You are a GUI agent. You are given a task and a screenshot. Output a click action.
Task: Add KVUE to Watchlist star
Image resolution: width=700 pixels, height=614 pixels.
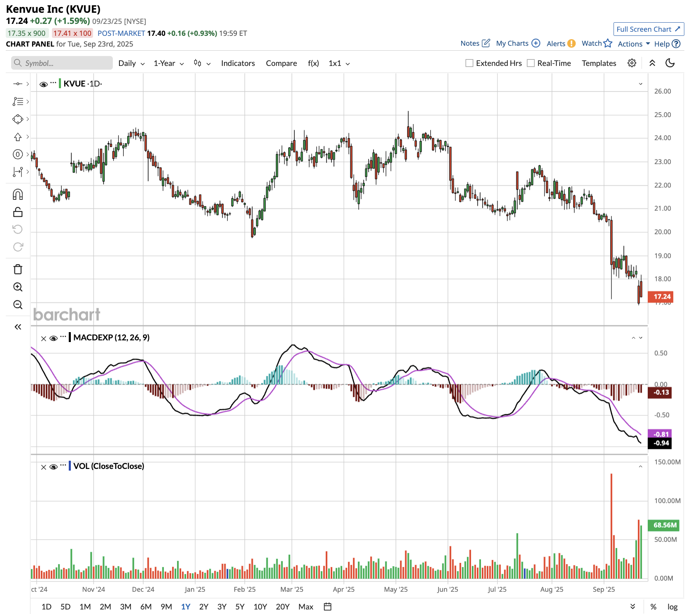click(x=608, y=43)
